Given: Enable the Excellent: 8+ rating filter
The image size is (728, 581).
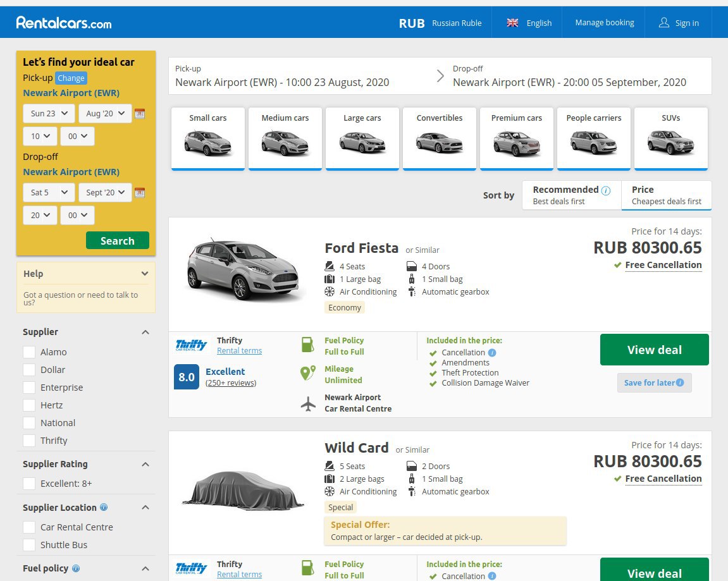Looking at the screenshot, I should pyautogui.click(x=29, y=484).
